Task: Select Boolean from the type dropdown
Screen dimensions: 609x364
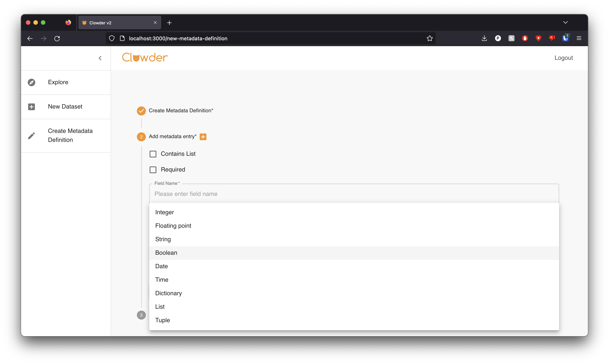Action: [166, 253]
